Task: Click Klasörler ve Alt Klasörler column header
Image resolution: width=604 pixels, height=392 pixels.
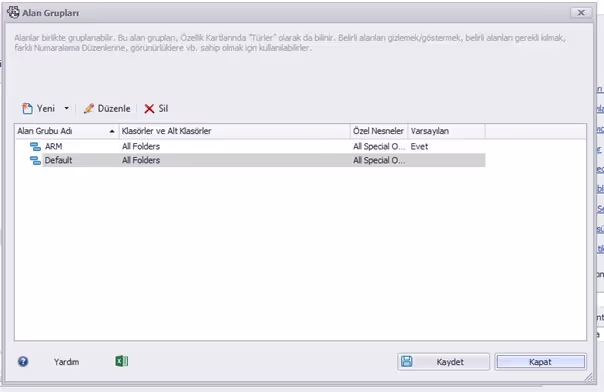Action: coord(235,131)
